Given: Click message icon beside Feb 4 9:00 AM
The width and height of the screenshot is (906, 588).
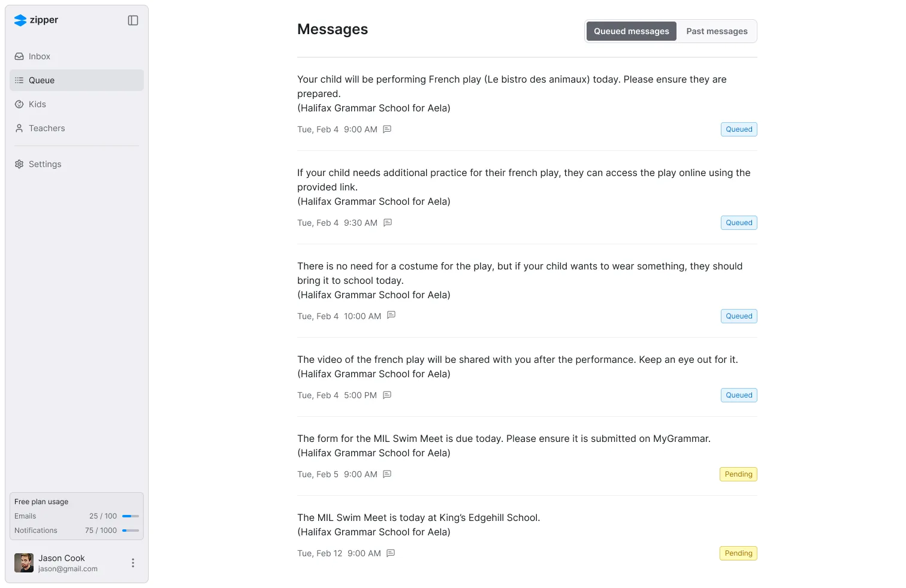Looking at the screenshot, I should point(387,129).
